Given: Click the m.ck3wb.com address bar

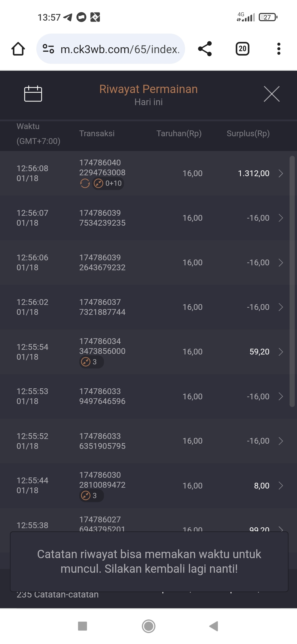Looking at the screenshot, I should (x=120, y=49).
